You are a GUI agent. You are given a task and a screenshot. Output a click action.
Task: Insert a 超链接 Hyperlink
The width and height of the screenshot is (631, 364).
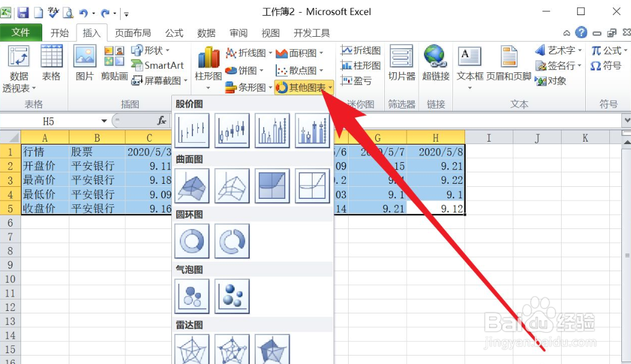click(436, 63)
